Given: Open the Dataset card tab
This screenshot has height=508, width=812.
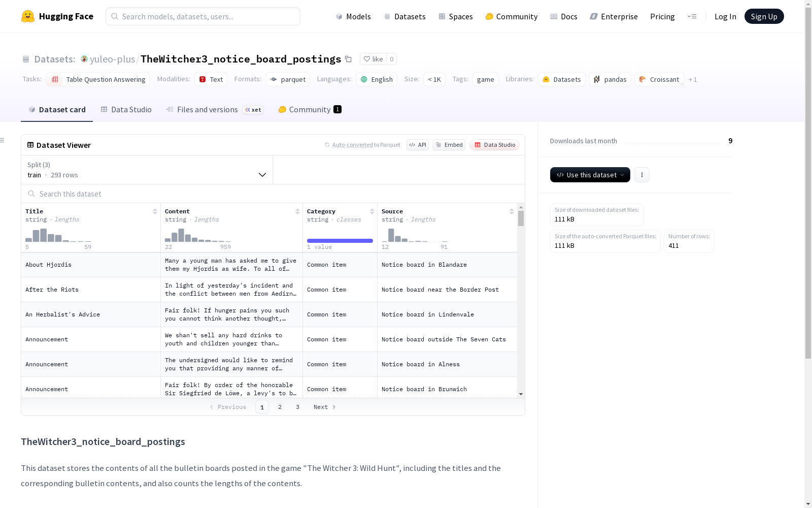Looking at the screenshot, I should pyautogui.click(x=57, y=109).
